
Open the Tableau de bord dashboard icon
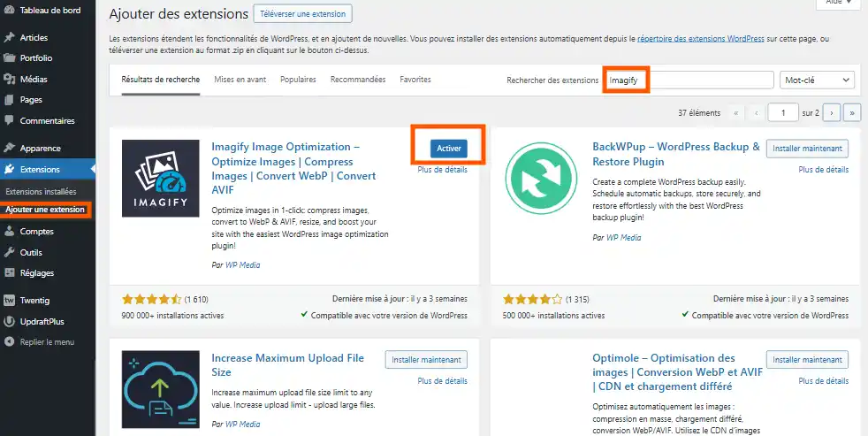pyautogui.click(x=9, y=10)
